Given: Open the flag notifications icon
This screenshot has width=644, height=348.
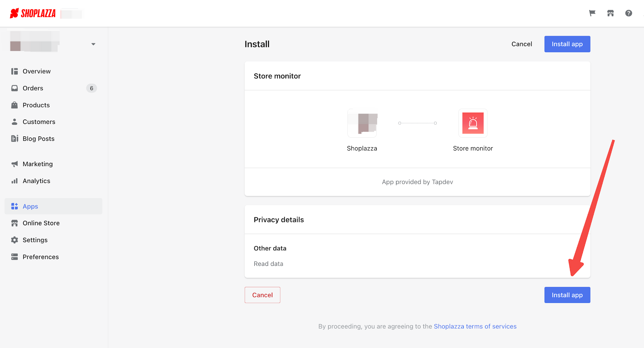Looking at the screenshot, I should click(x=592, y=13).
